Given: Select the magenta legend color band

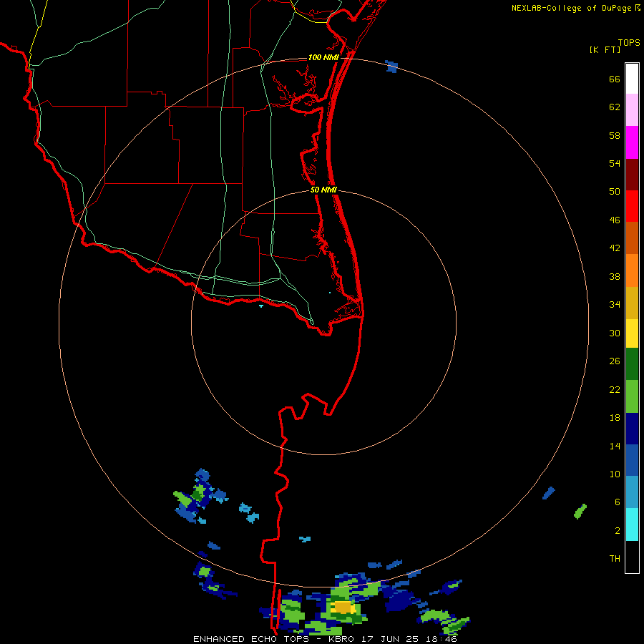Looking at the screenshot, I should click(x=632, y=142).
